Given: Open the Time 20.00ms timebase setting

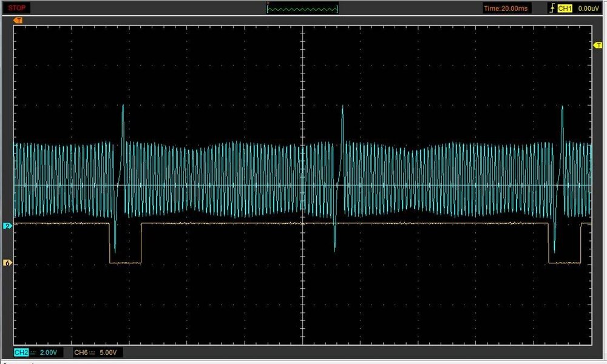Looking at the screenshot, I should coord(506,8).
